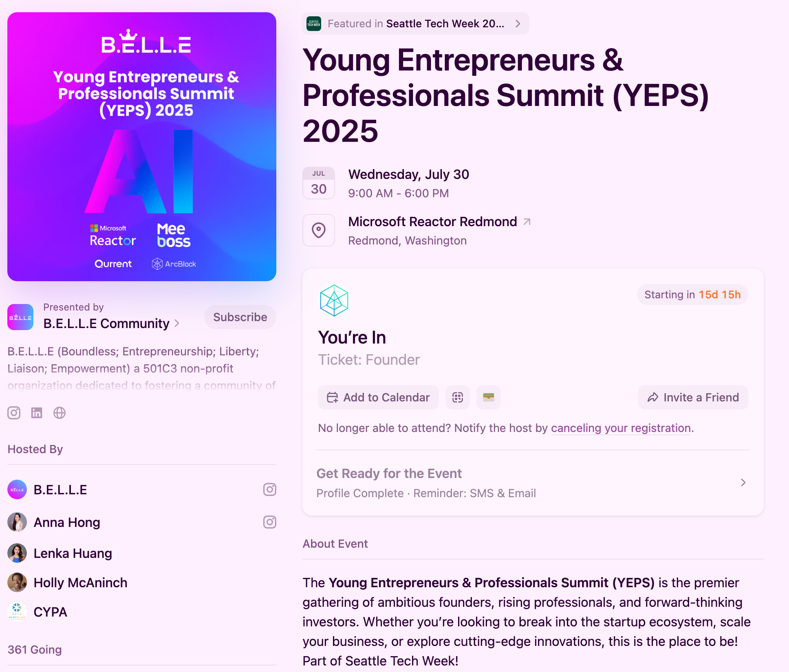Follow the canceling your registration link
The image size is (789, 672).
pos(621,428)
